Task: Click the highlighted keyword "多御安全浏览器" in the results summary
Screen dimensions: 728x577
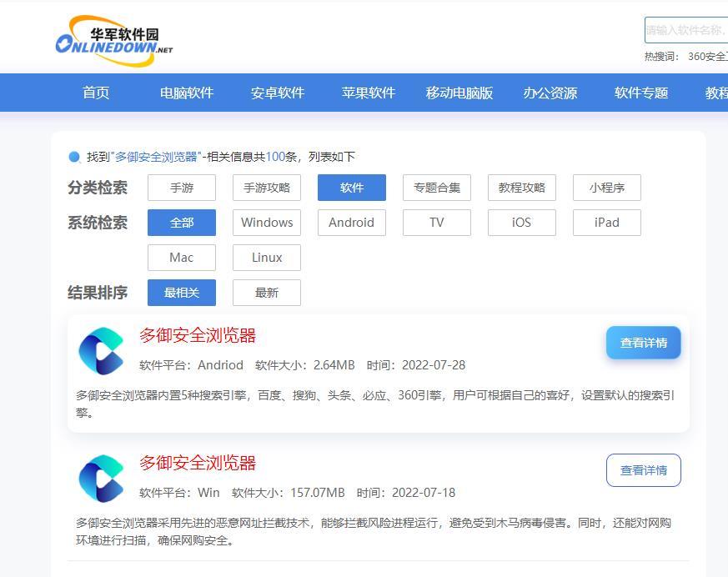Action: 156,157
